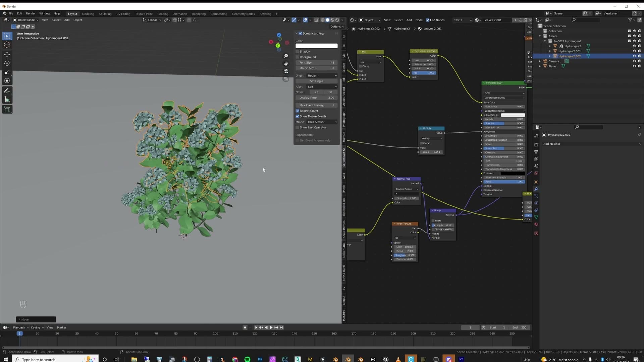
Task: Click the zoom view magnifier gizmo
Action: click(286, 56)
